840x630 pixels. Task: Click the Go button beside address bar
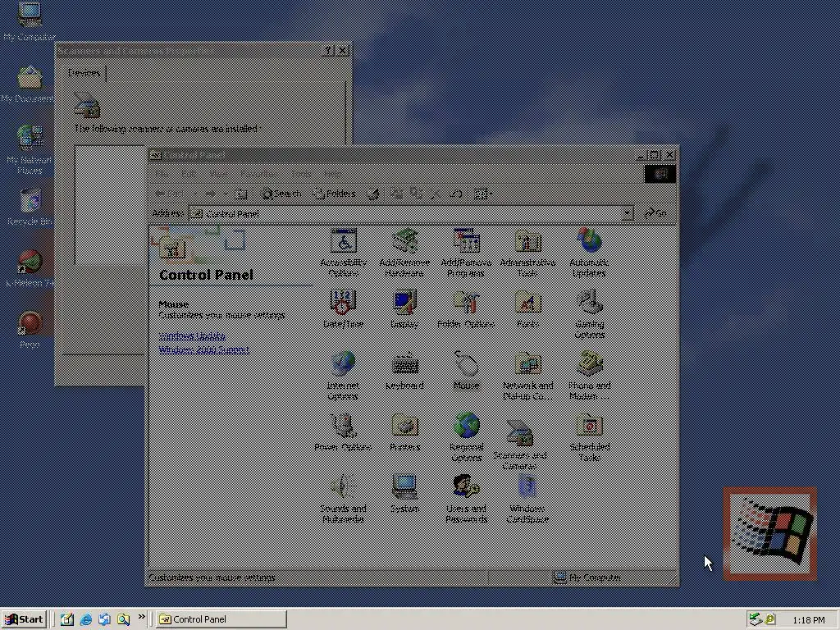click(x=655, y=214)
